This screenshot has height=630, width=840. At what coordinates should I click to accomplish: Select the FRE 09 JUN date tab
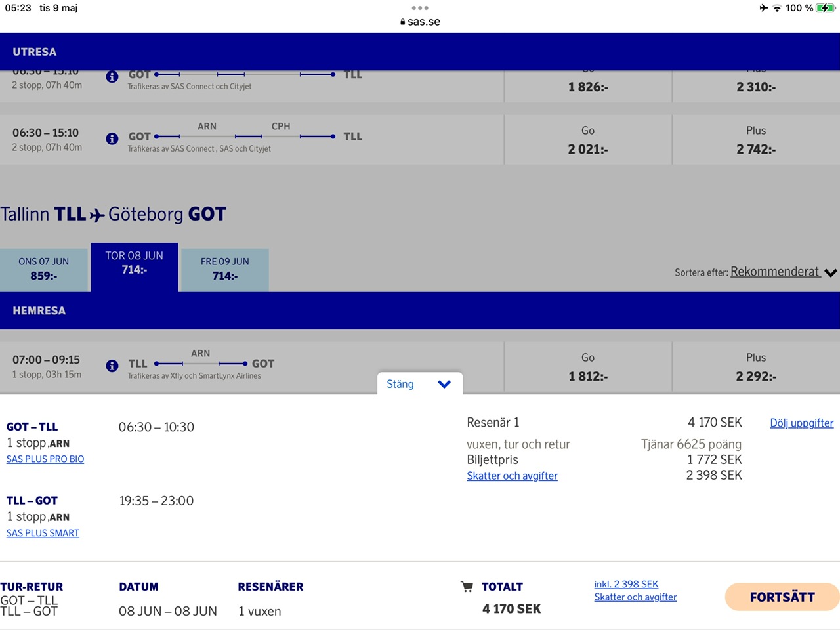tap(224, 269)
